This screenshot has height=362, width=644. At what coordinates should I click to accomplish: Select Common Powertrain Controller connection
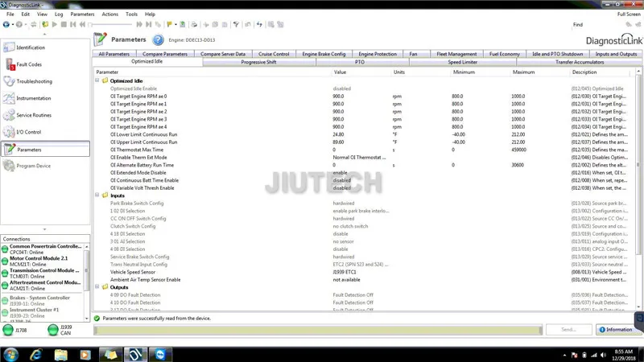42,249
